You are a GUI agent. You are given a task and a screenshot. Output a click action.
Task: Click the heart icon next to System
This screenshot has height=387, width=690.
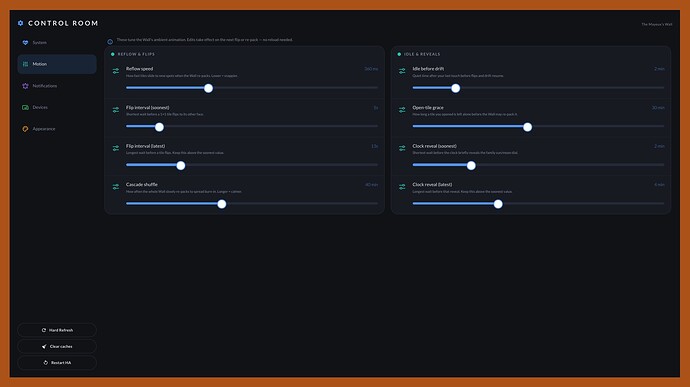[x=25, y=43]
